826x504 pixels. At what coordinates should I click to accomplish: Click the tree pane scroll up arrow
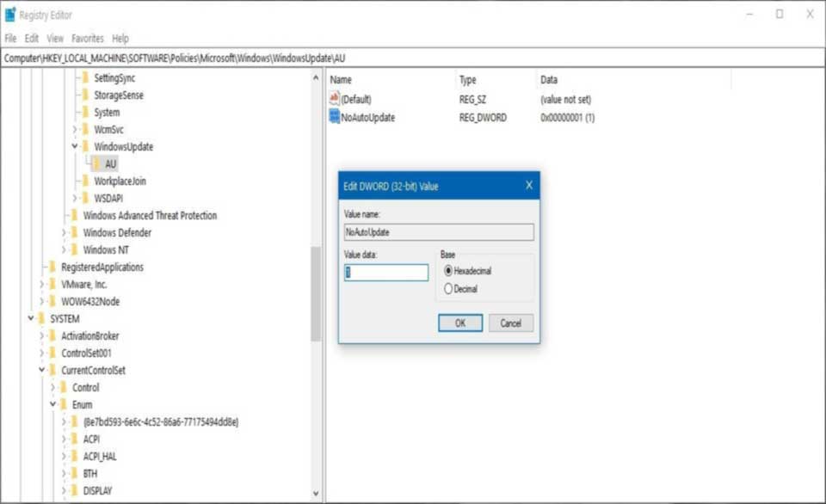pyautogui.click(x=316, y=78)
